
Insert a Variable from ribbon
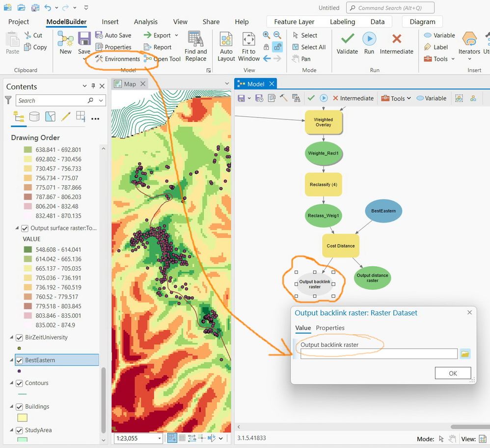coord(439,35)
